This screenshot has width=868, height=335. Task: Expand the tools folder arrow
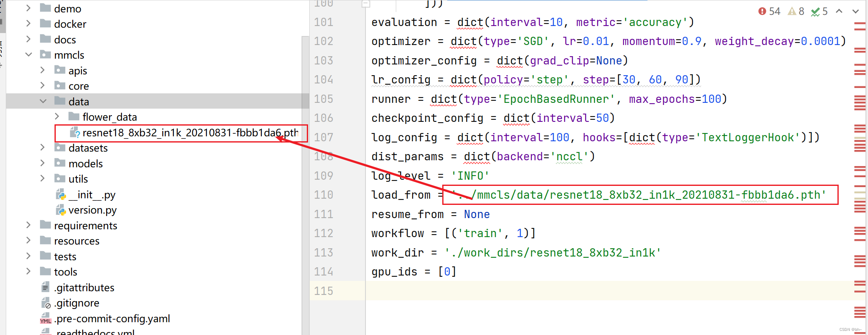point(28,271)
